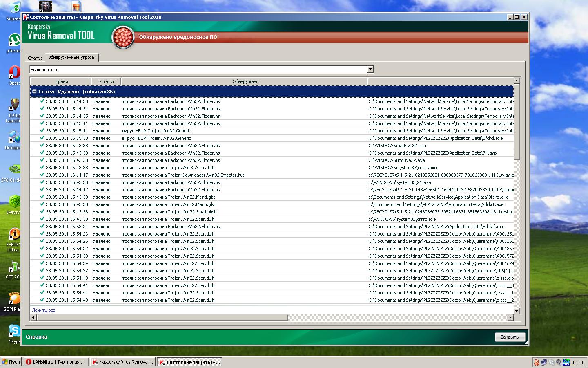The width and height of the screenshot is (588, 368).
Task: Click the vertical scrollbar thumb in the threat list
Action: (517, 122)
